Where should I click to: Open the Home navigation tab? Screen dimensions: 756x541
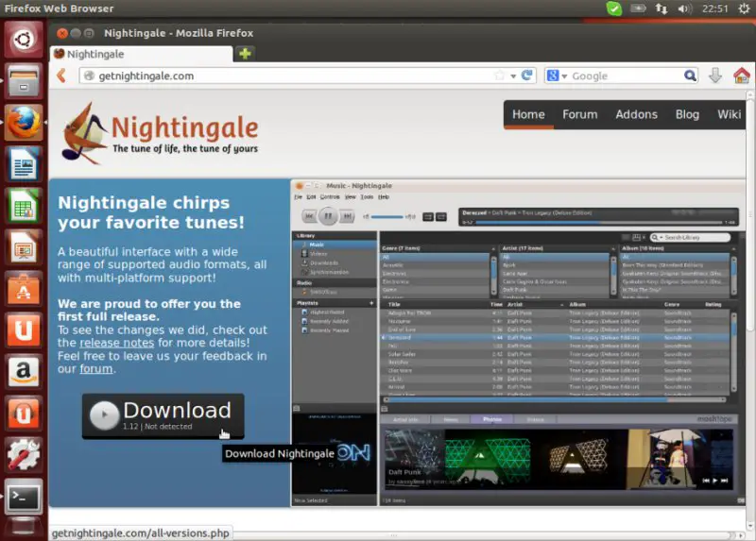coord(528,114)
